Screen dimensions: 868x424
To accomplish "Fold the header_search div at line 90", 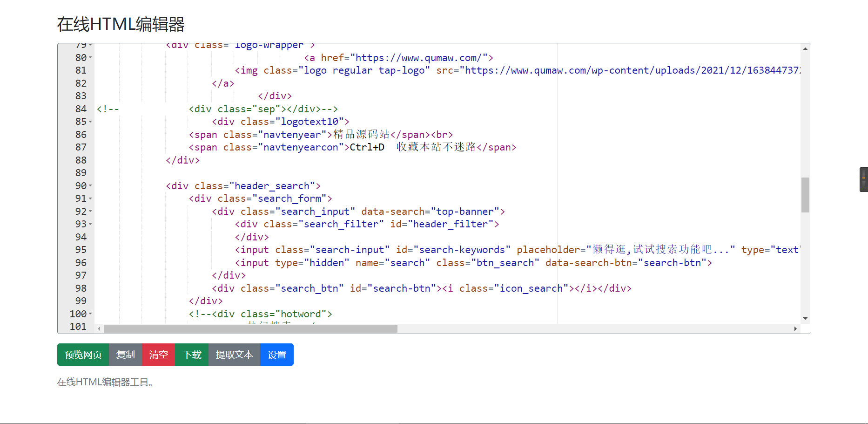I will (90, 186).
